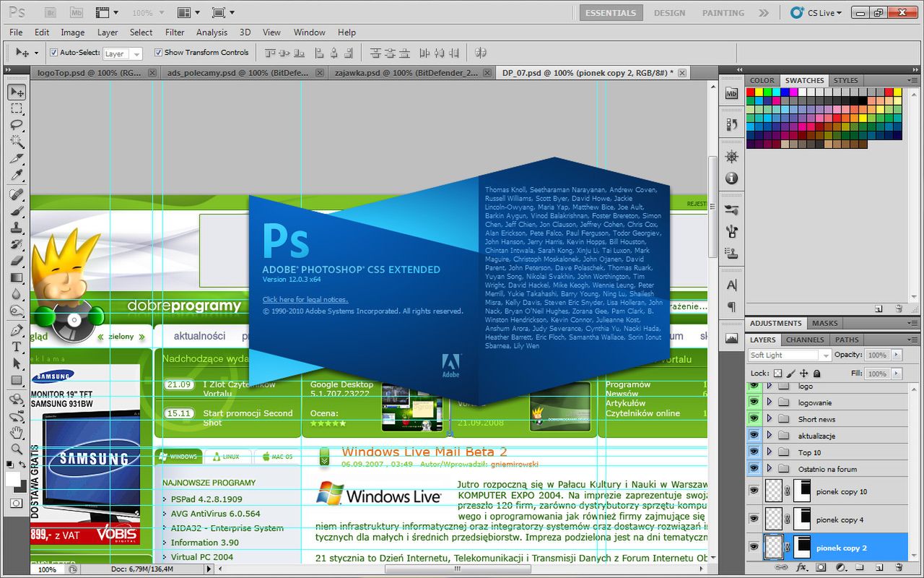Screen dimensions: 924x578
Task: Toggle lock all padlock icon
Action: (816, 374)
